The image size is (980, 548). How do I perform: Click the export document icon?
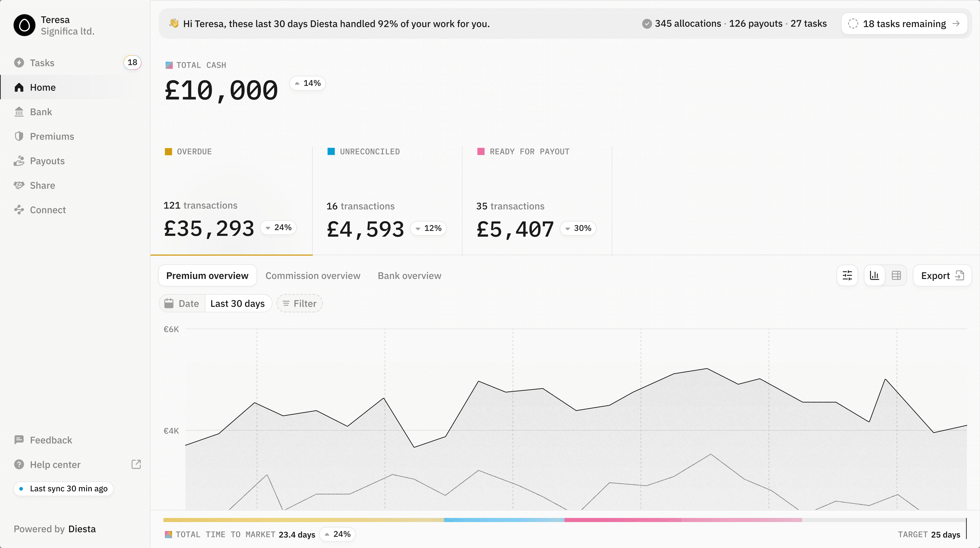pyautogui.click(x=959, y=275)
